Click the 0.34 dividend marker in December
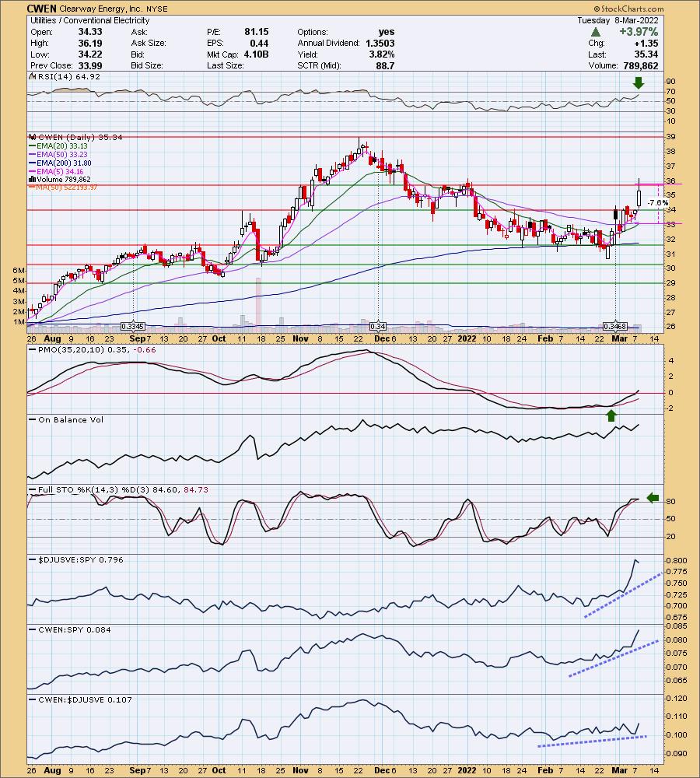Viewport: 700px width, 778px height. (378, 327)
